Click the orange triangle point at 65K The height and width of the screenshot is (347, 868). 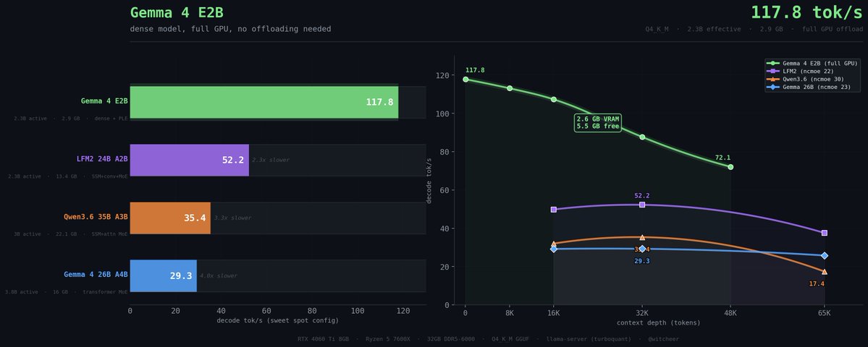click(825, 271)
